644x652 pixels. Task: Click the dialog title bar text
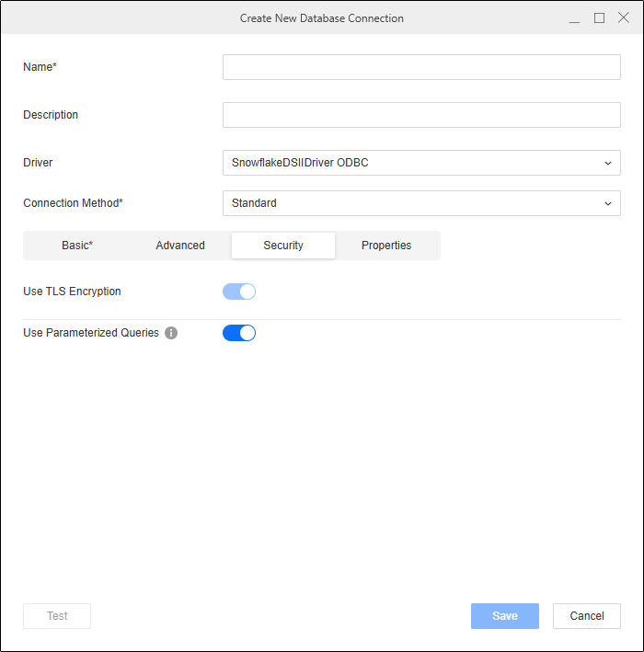point(322,18)
